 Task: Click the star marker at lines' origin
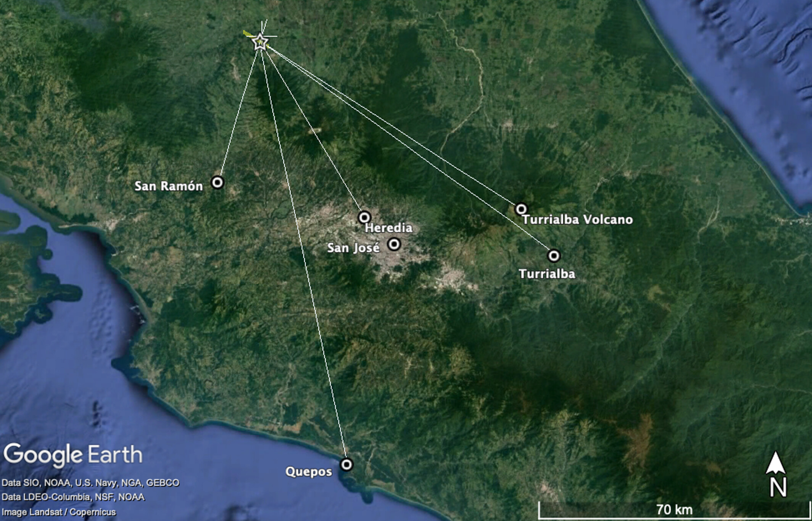click(x=260, y=42)
